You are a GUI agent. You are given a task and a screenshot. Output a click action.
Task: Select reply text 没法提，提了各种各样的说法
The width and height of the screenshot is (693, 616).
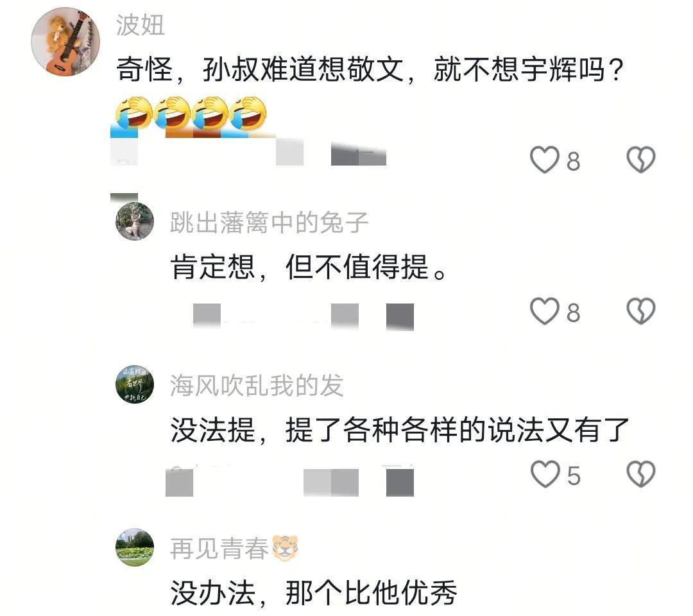357,430
